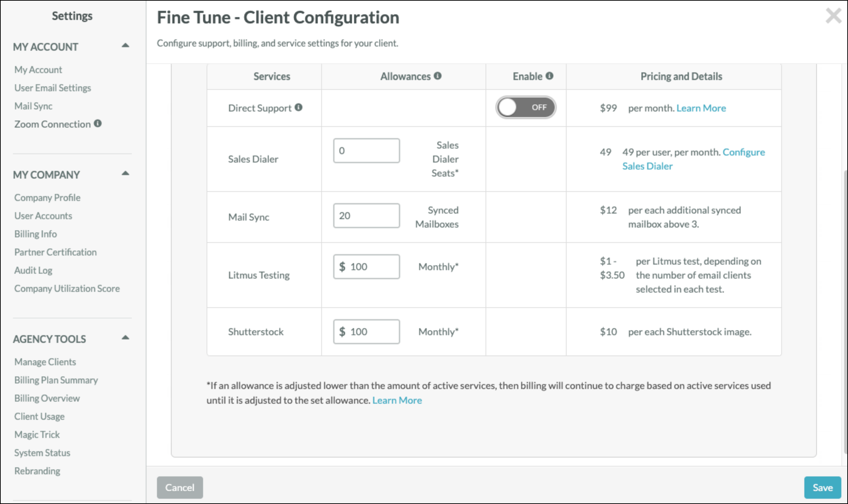Toggle the Direct Support OFF switch
Screen dimensions: 848x504
coord(526,107)
